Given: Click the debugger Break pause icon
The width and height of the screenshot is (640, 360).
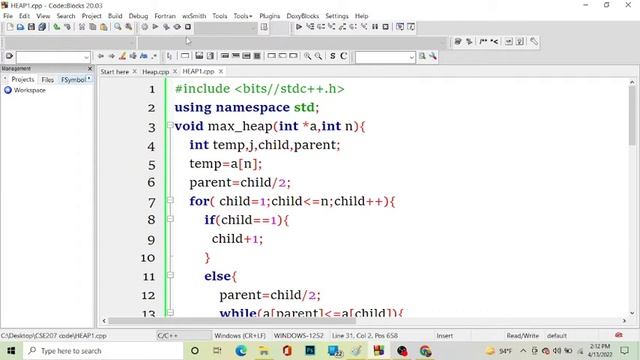Looking at the screenshot, I should coord(375,27).
